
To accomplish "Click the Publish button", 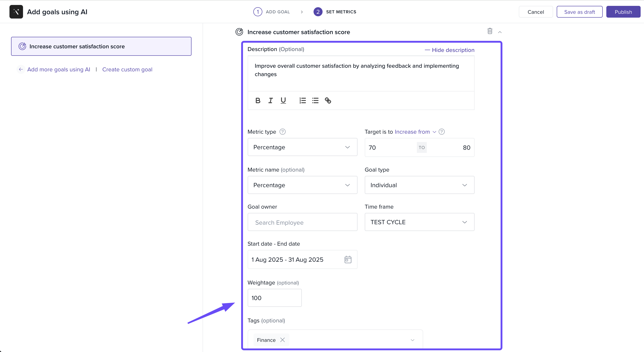I will point(623,12).
